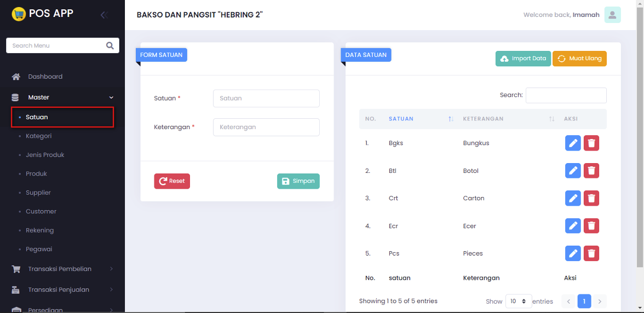Click the edit pencil icon for Bgks row
Viewport: 644px width, 313px height.
coord(573,143)
